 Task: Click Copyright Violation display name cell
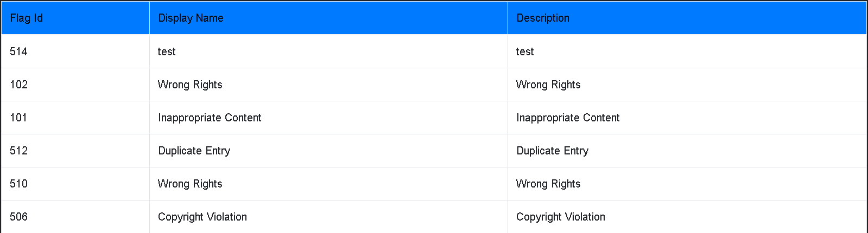pyautogui.click(x=328, y=217)
